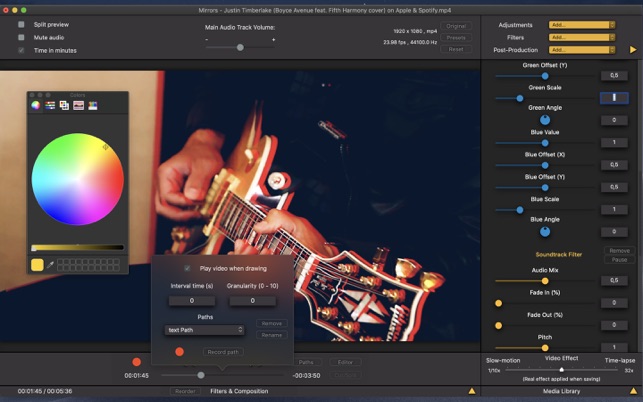Adjust the Fade Out (%) slider
Viewport: 643px width, 402px height.
tap(545, 326)
